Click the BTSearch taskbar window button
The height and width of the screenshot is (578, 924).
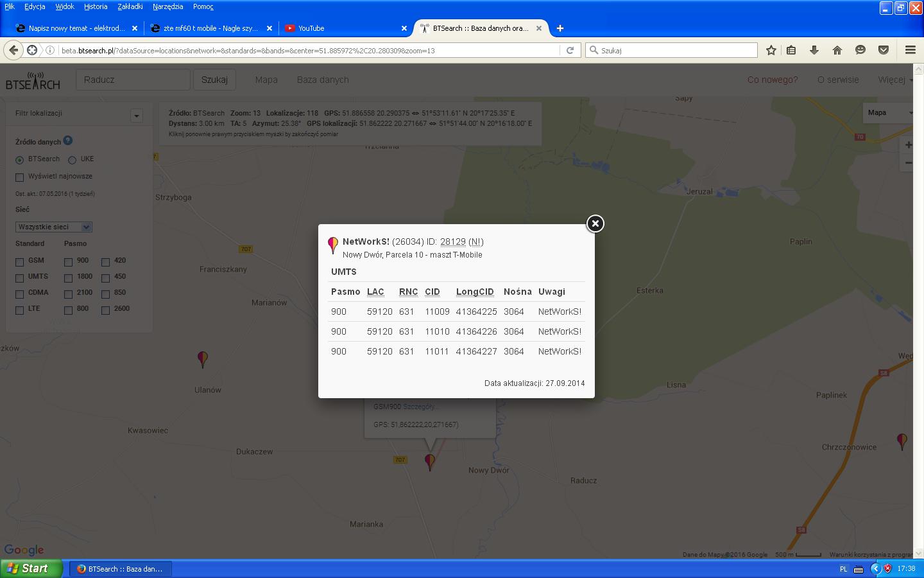[x=121, y=569]
